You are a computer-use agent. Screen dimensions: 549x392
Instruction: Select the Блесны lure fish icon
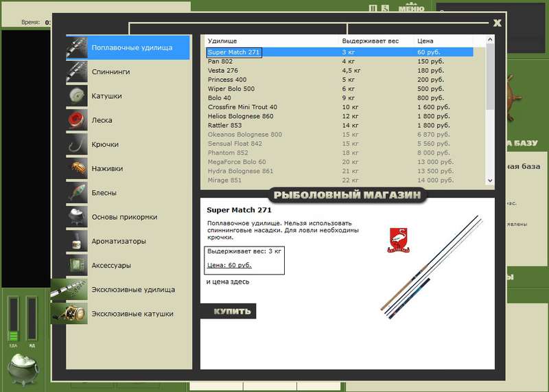tap(77, 193)
